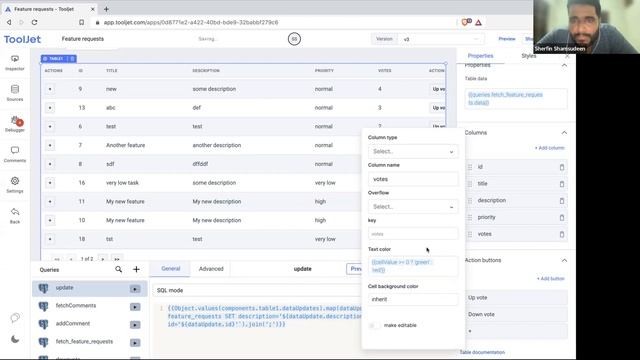The width and height of the screenshot is (640, 360).
Task: Collapse the Action buttons section chevron
Action: tap(564, 260)
